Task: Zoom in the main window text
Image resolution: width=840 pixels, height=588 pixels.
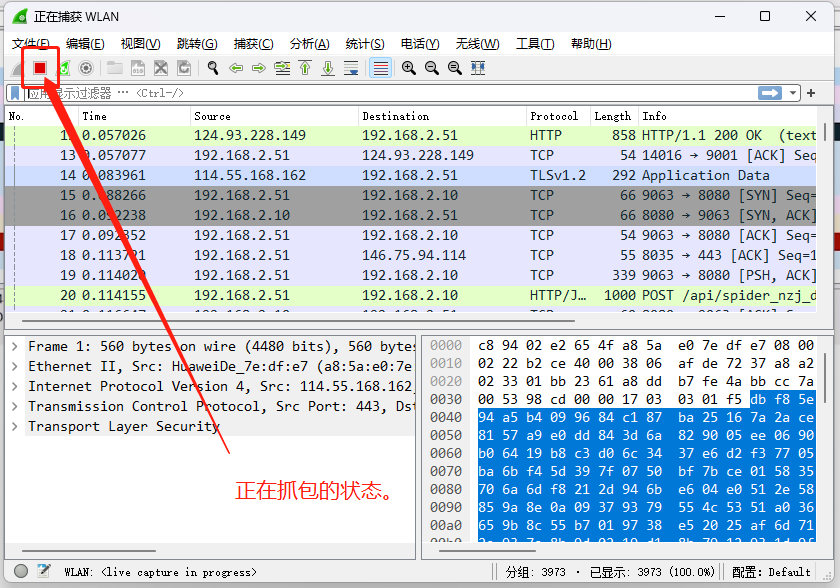Action: click(x=409, y=68)
